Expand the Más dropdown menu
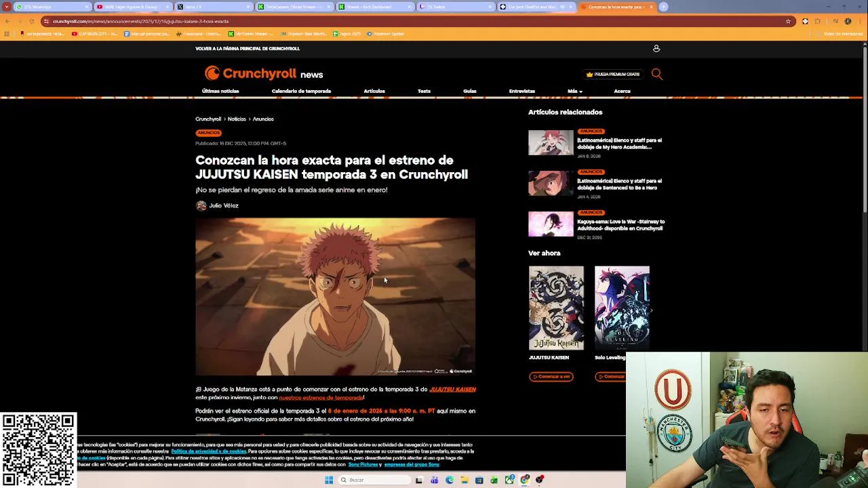Viewport: 868px width, 488px height. (575, 91)
